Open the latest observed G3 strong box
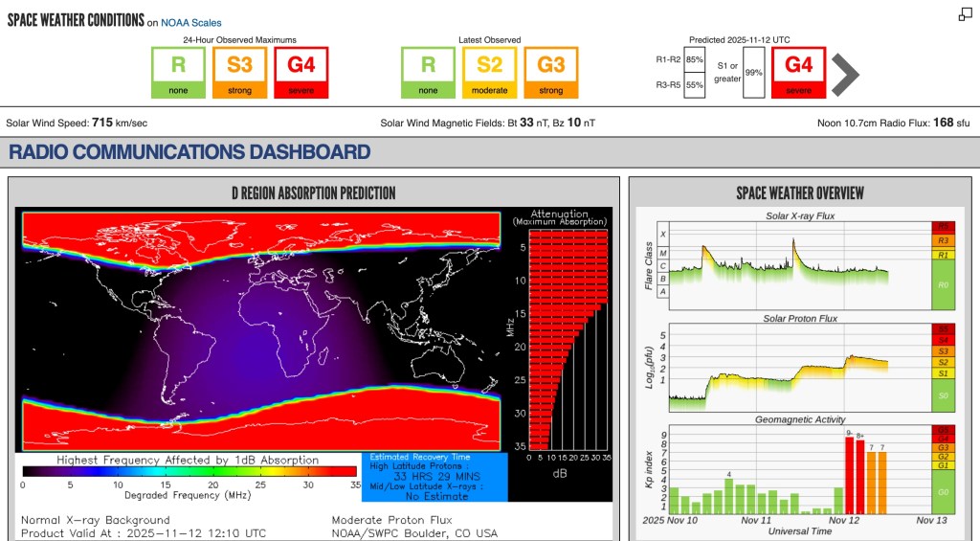This screenshot has width=980, height=541. (551, 73)
